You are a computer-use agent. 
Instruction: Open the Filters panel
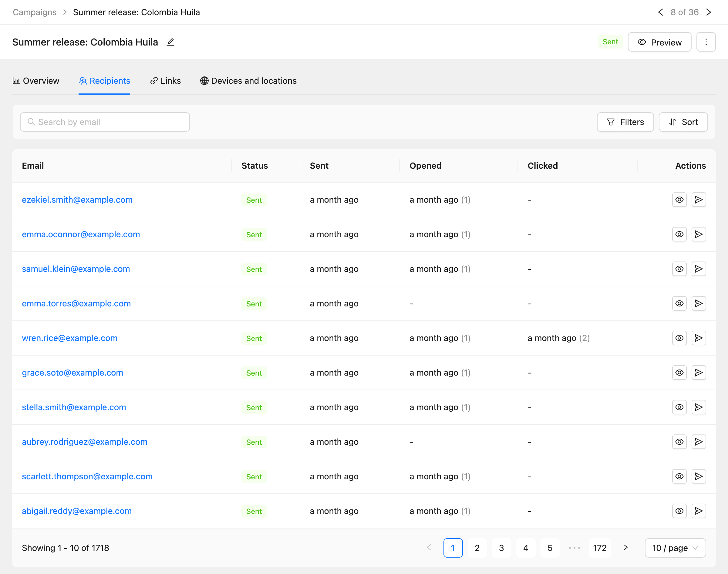click(625, 122)
